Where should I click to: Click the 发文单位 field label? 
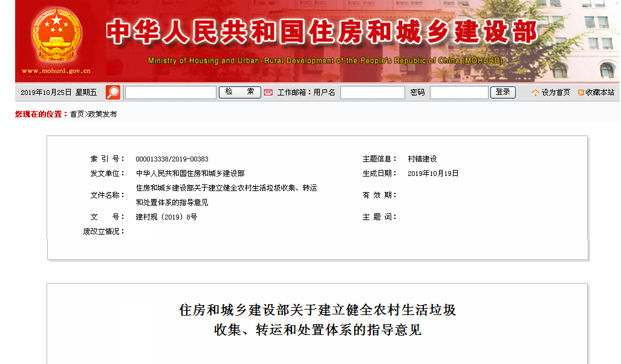pos(107,173)
